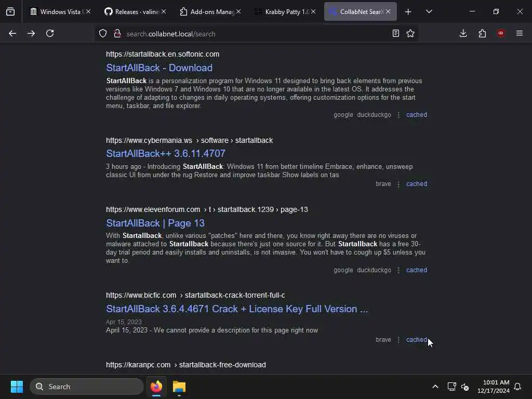Open the extensions menu

[482, 34]
